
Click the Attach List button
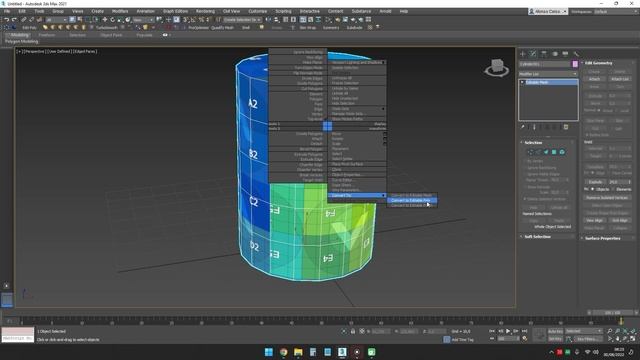620,79
